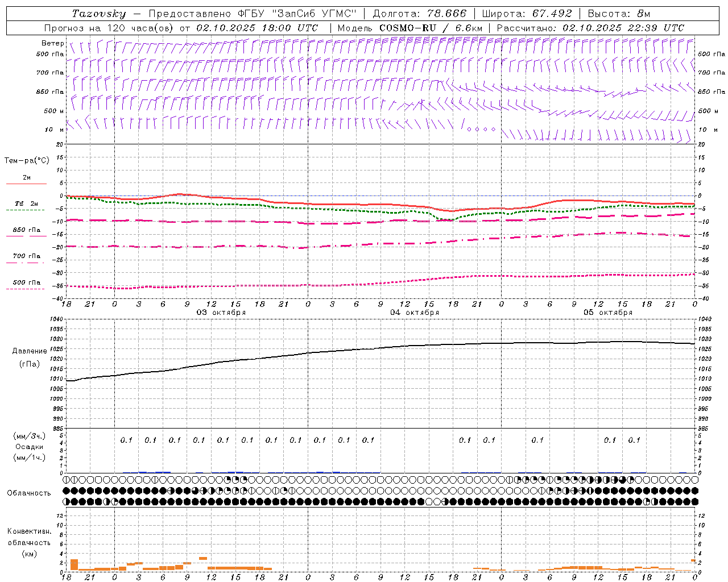
Task: Click the 700 гПа temperature legend entry
Action: coord(27,256)
